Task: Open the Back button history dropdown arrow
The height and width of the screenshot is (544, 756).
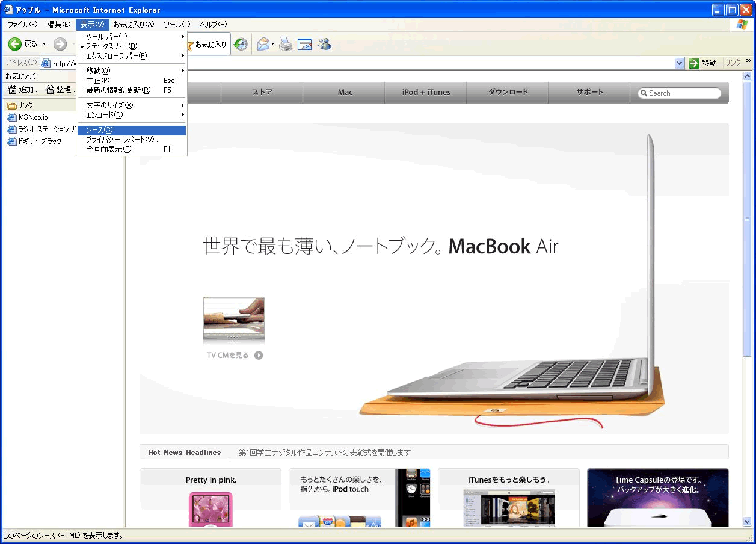Action: pos(44,44)
